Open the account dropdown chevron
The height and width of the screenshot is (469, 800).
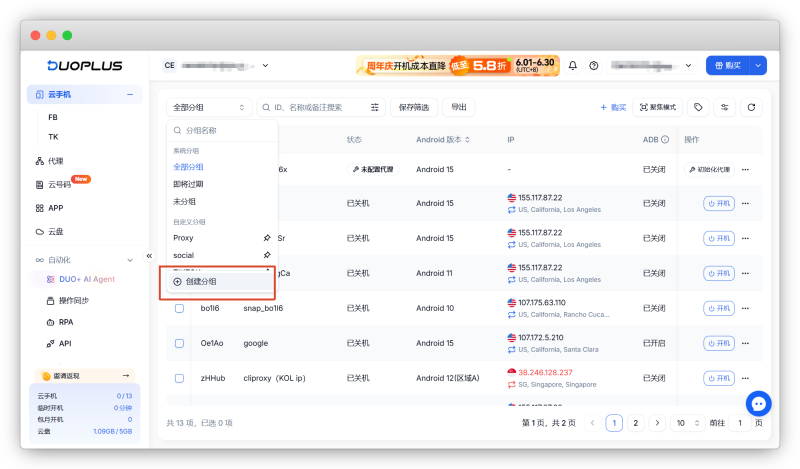click(688, 65)
